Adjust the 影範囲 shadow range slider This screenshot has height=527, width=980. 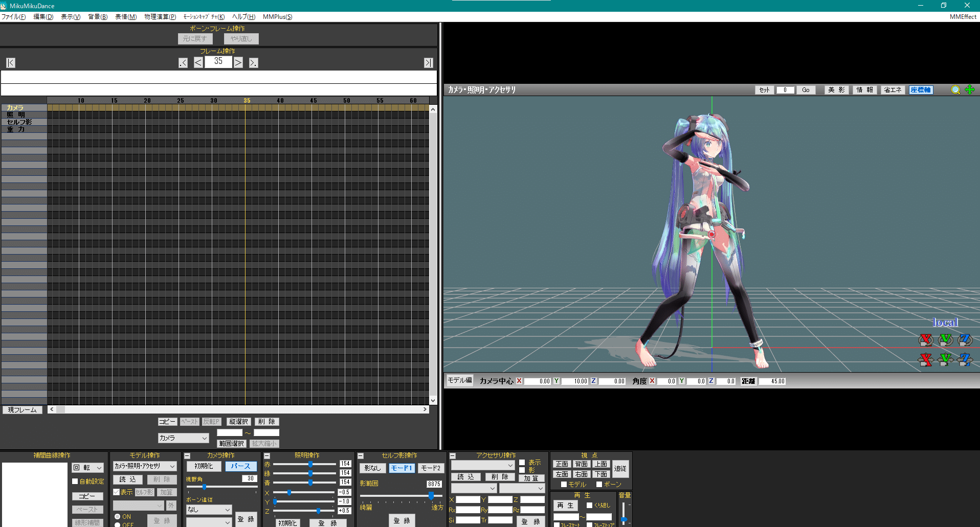tap(431, 495)
